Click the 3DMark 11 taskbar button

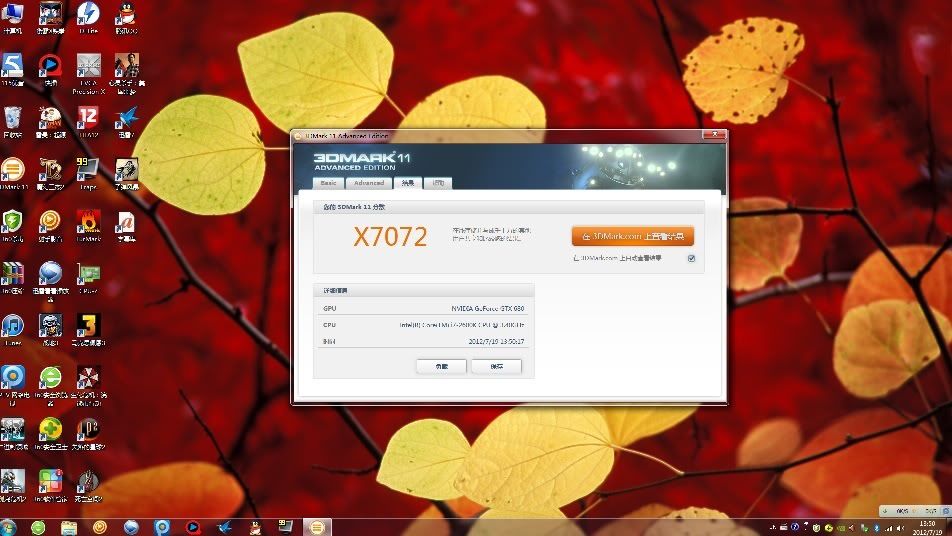316,527
